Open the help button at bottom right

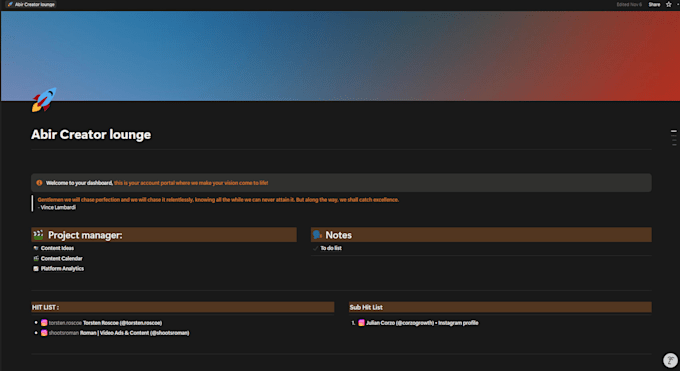[670, 360]
